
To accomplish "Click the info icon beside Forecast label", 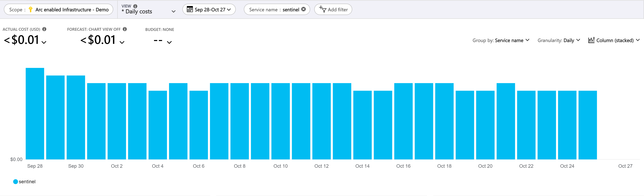I will tap(125, 29).
